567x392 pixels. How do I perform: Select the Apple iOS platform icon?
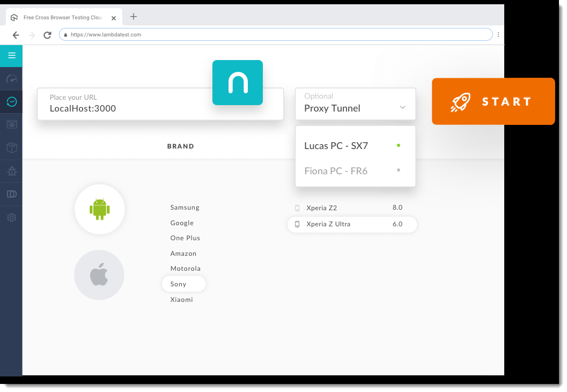tap(99, 275)
